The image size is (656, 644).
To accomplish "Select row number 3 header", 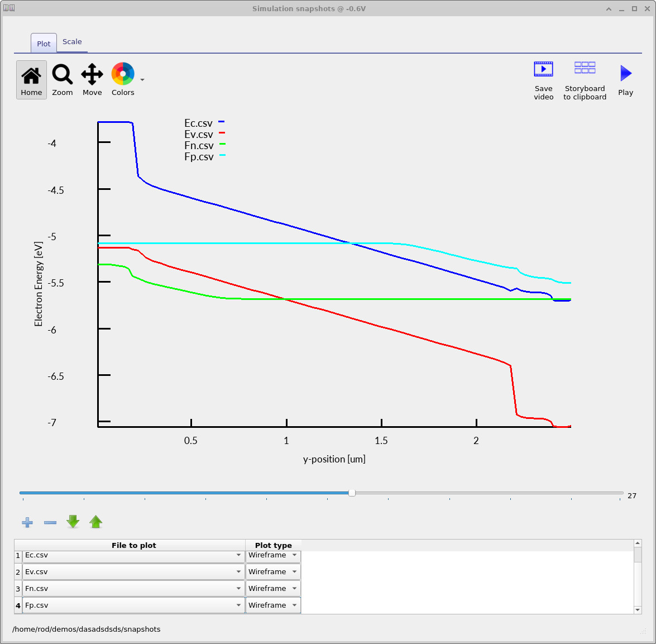I will coord(18,589).
